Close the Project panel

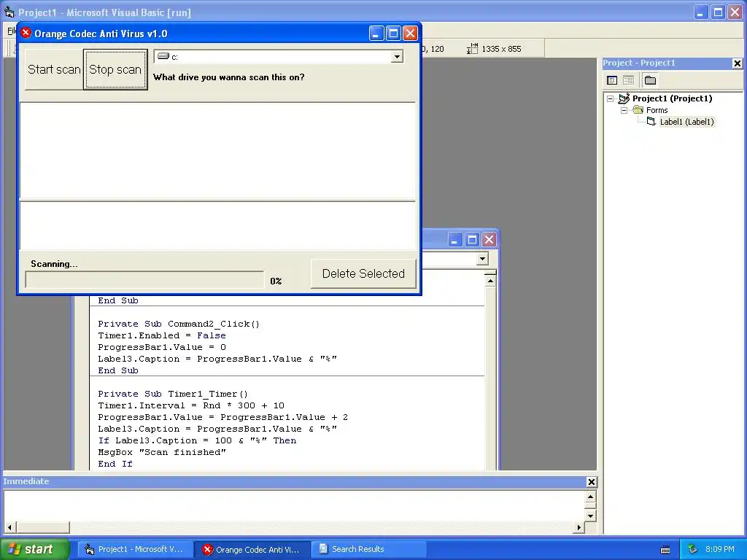point(737,63)
